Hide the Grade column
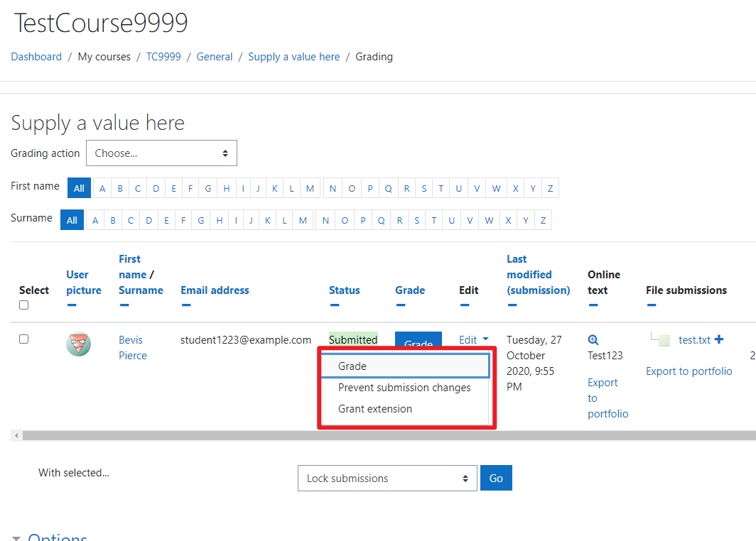This screenshot has width=756, height=541. pyautogui.click(x=401, y=305)
